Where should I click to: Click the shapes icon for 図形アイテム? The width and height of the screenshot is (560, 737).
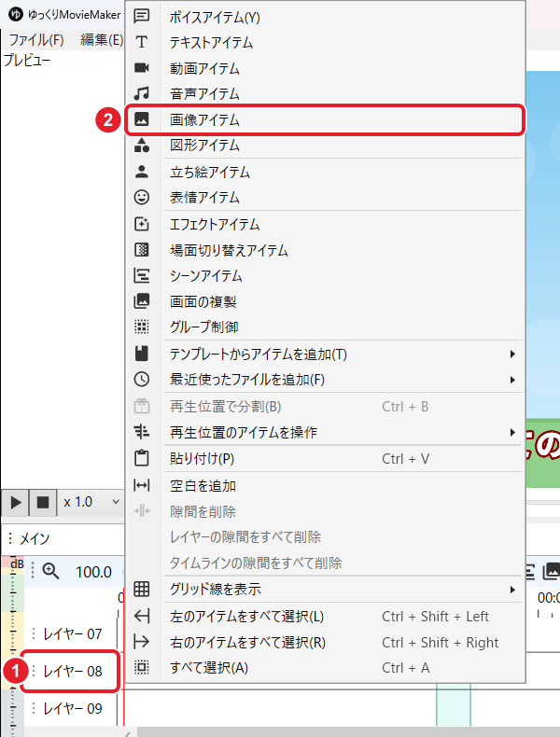tap(142, 145)
